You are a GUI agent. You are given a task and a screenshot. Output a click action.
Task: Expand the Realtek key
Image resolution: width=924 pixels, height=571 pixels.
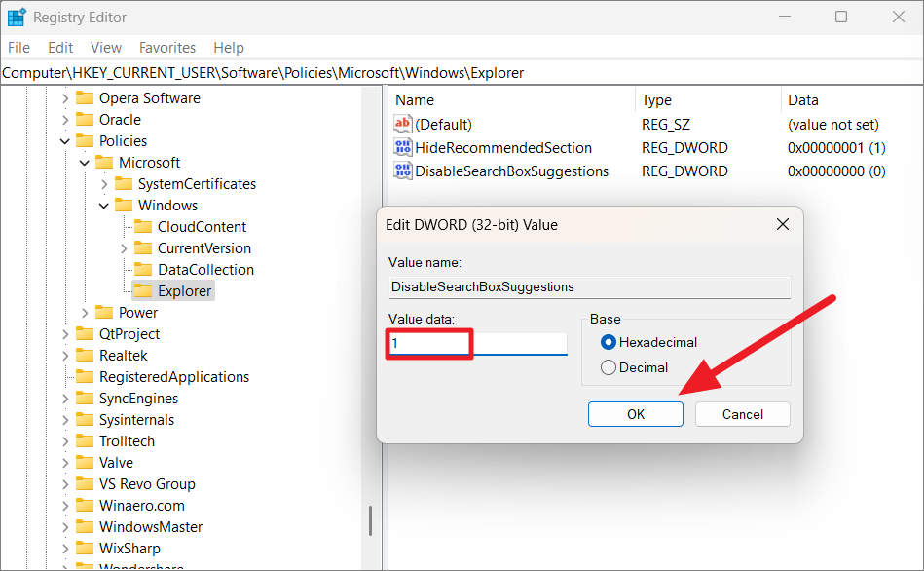click(x=65, y=356)
